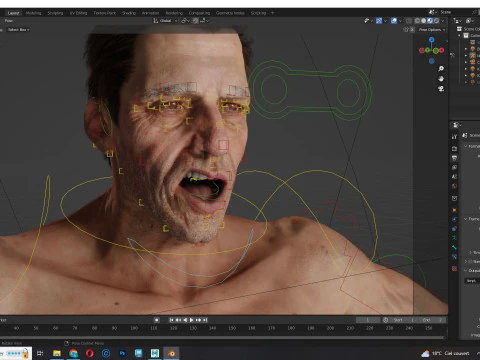
Task: Open the Pose Options dropdown
Action: 432,30
